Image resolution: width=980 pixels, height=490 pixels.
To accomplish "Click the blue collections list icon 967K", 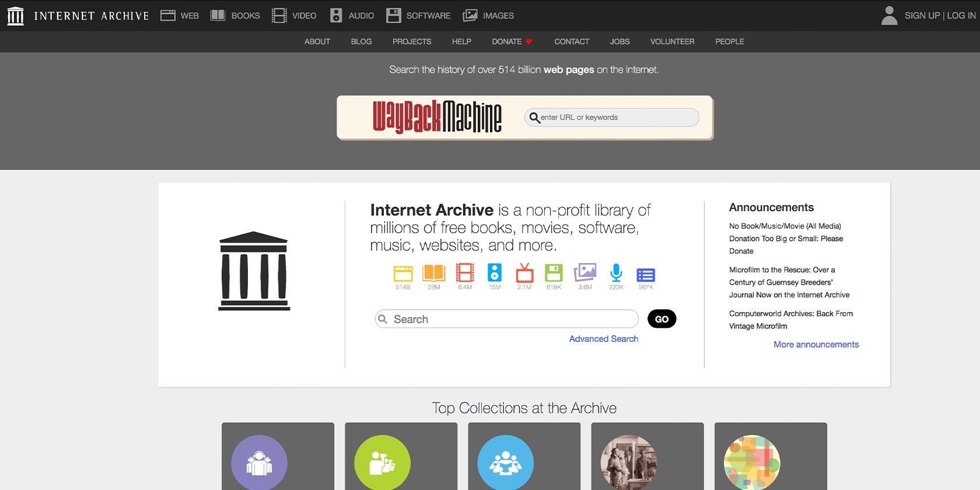I will (x=646, y=275).
